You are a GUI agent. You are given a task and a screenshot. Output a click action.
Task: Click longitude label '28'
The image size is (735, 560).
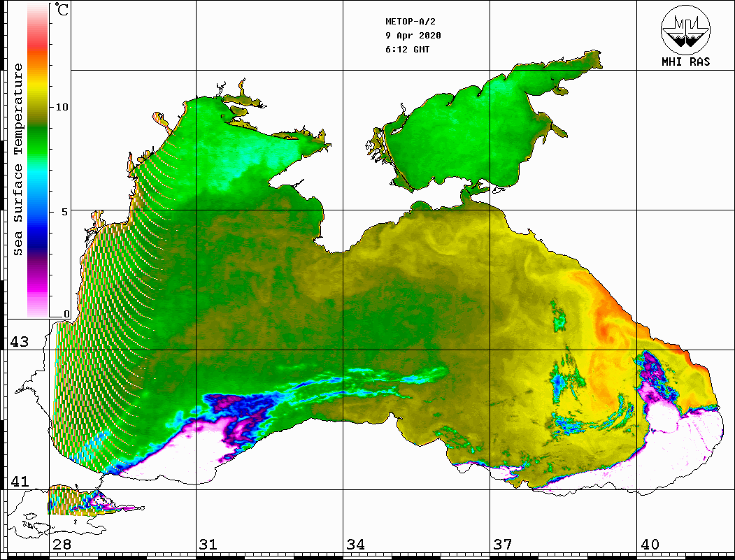click(62, 544)
